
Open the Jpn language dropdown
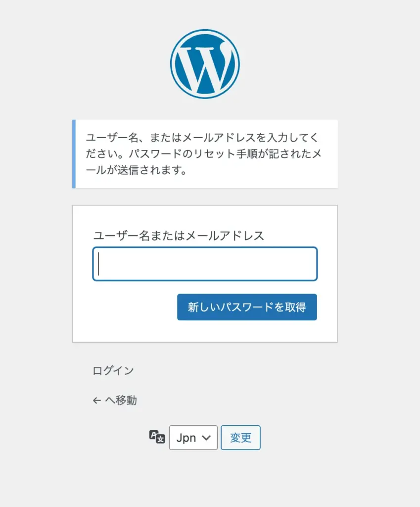[193, 438]
